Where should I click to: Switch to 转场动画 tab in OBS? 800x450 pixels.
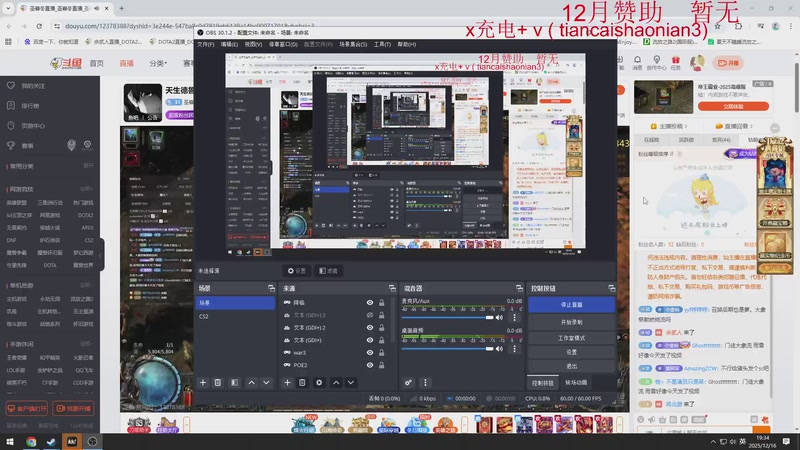576,383
